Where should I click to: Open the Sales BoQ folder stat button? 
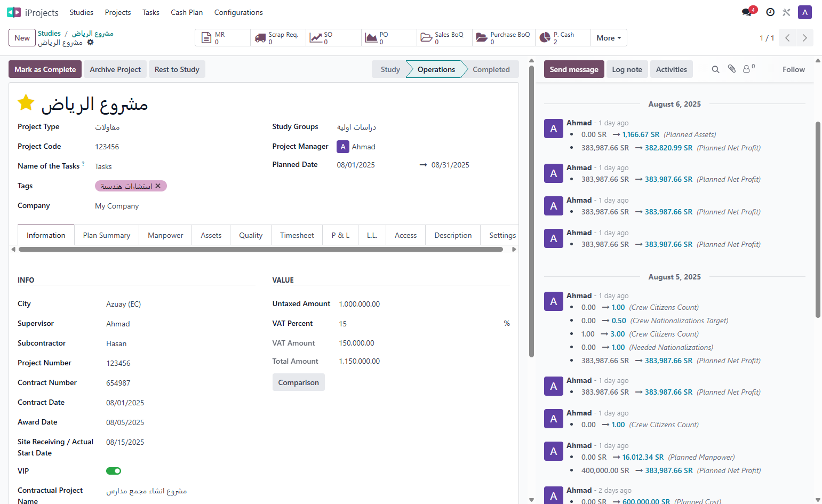444,37
